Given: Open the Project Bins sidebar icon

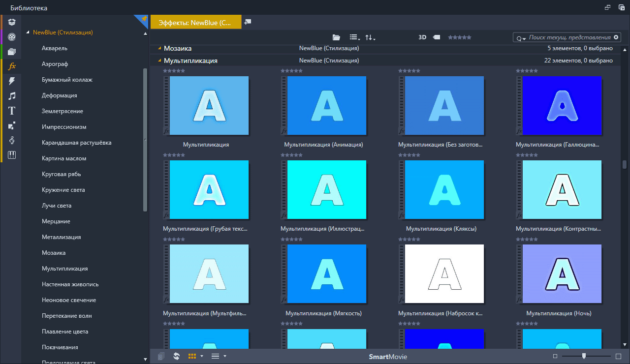Looking at the screenshot, I should click(x=12, y=22).
